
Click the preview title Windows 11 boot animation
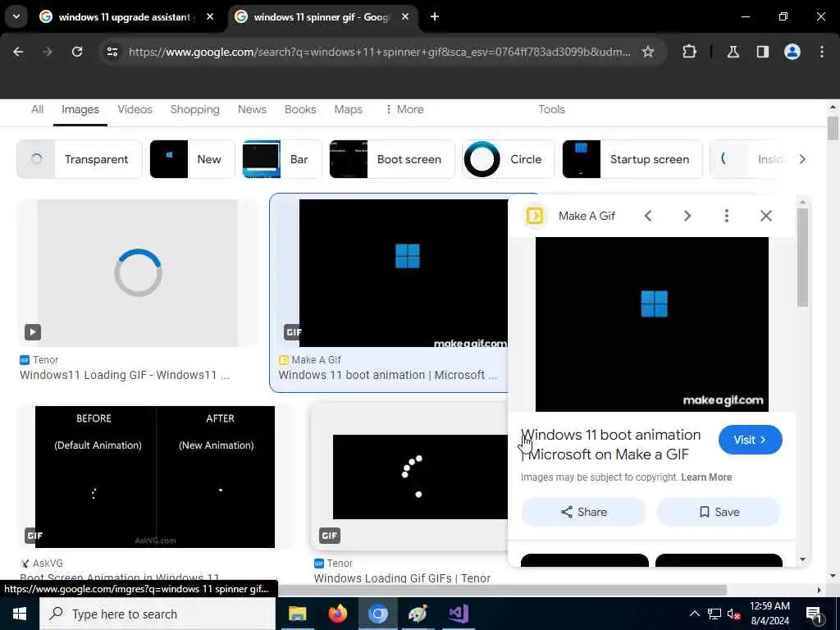pyautogui.click(x=610, y=445)
